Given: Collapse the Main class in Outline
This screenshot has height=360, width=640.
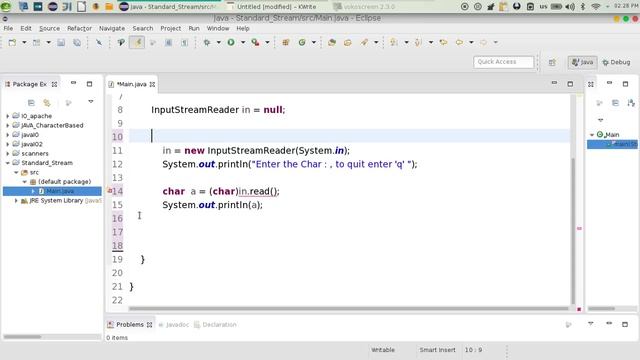Looking at the screenshot, I should (x=592, y=135).
